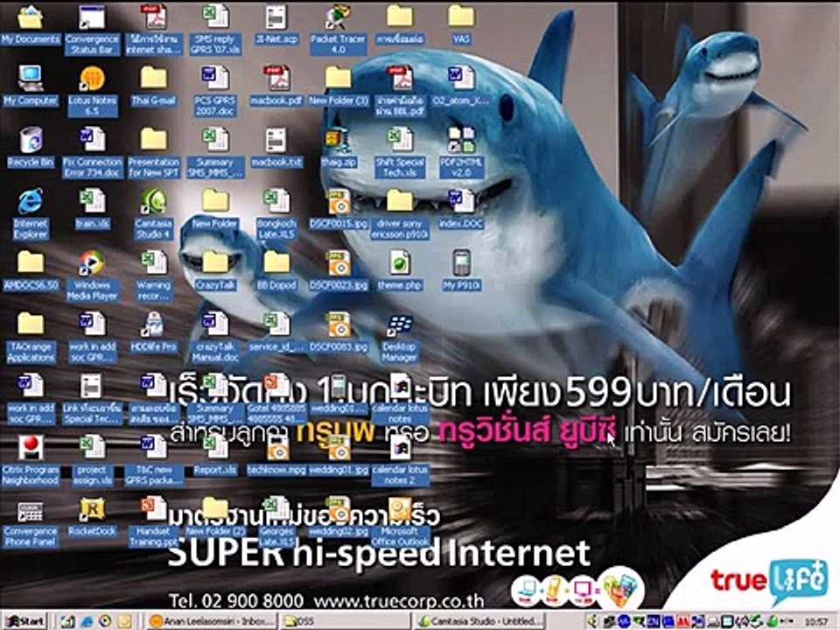Click Internet Explorer quick launch icon

[87, 621]
